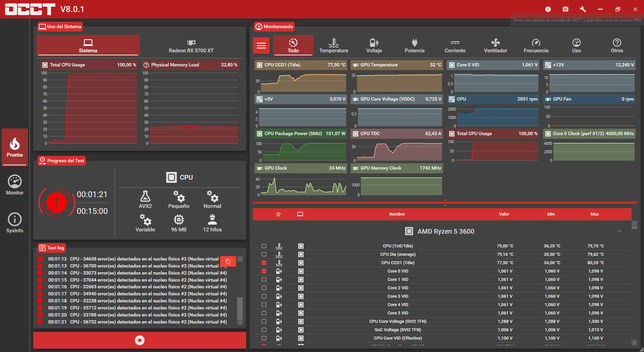Image resolution: width=644 pixels, height=352 pixels.
Task: Select the Frecuencia monitoring tab
Action: tap(536, 45)
